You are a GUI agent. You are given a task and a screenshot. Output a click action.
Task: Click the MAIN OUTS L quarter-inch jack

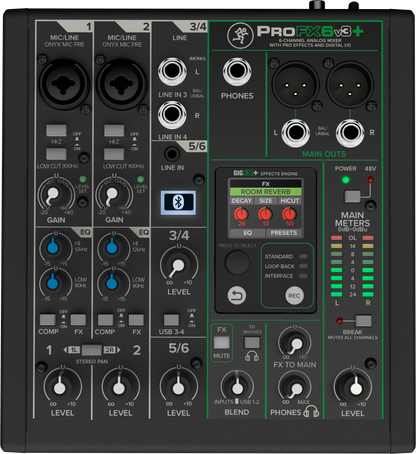(296, 133)
